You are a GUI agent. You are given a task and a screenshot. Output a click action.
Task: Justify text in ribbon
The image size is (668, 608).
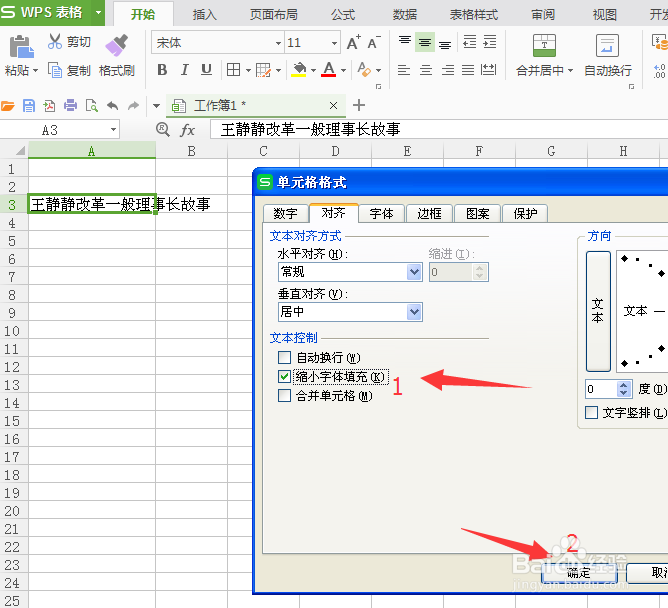click(468, 70)
